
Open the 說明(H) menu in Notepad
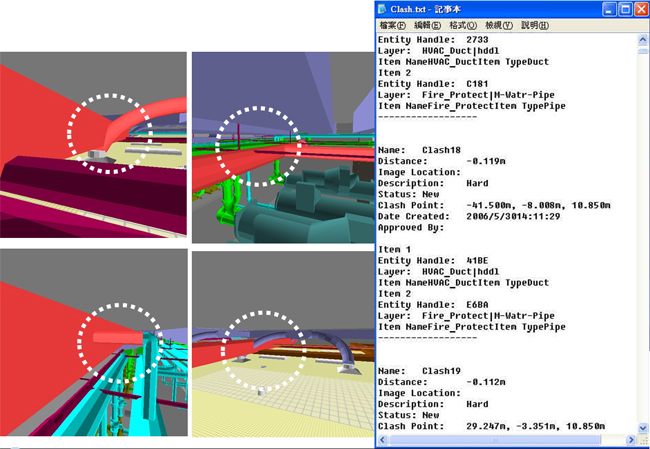pos(535,25)
